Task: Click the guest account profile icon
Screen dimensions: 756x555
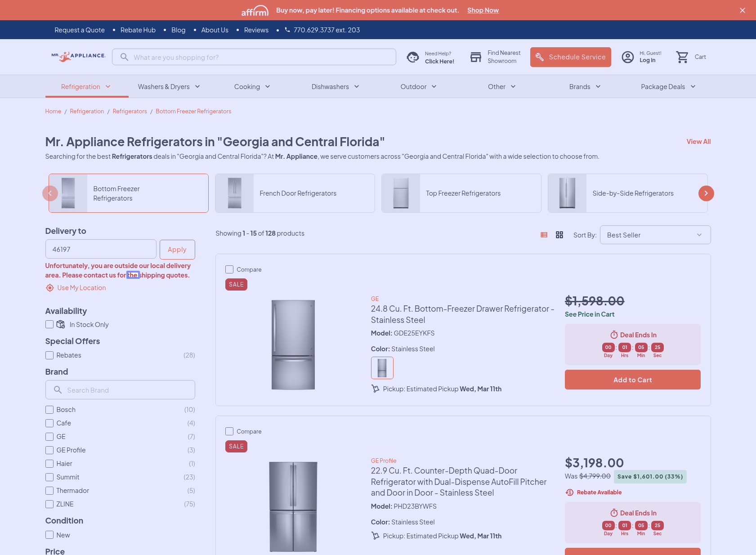Action: [x=627, y=57]
